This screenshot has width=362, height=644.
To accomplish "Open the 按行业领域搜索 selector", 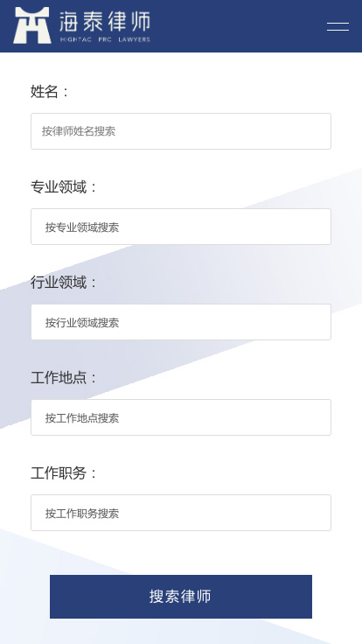I will [x=181, y=322].
